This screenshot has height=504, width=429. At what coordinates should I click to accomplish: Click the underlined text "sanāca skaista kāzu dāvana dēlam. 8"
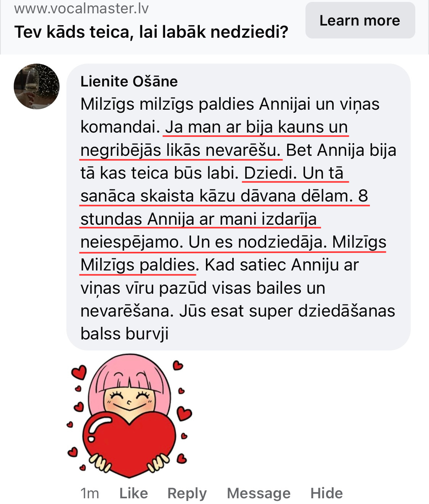[x=224, y=196]
